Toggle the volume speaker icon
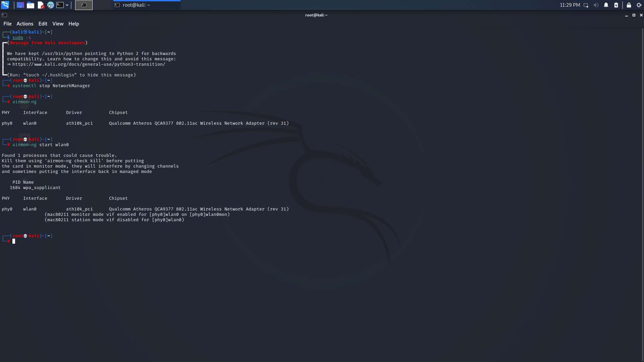Viewport: 644px width, 362px height. pos(596,5)
